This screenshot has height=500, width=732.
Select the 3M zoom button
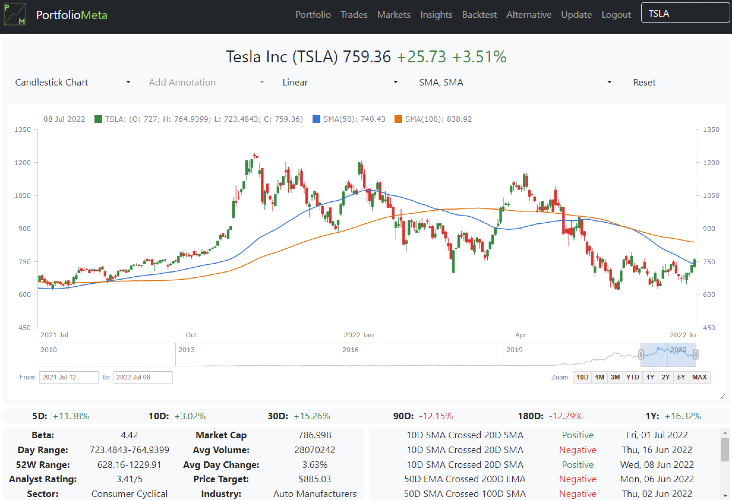tap(615, 377)
